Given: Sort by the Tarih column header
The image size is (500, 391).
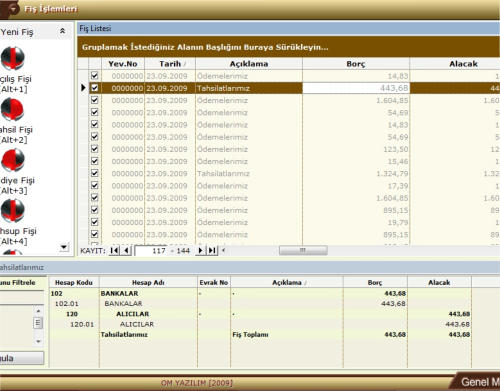Looking at the screenshot, I should click(x=170, y=64).
